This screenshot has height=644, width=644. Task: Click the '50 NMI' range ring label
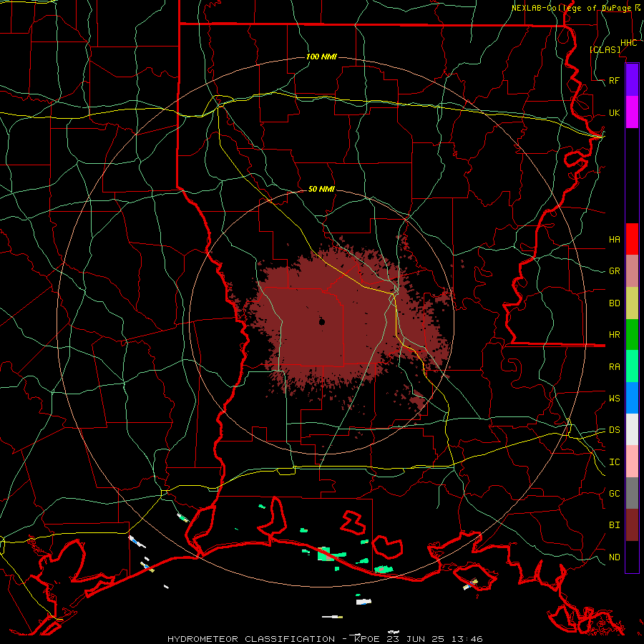point(321,189)
